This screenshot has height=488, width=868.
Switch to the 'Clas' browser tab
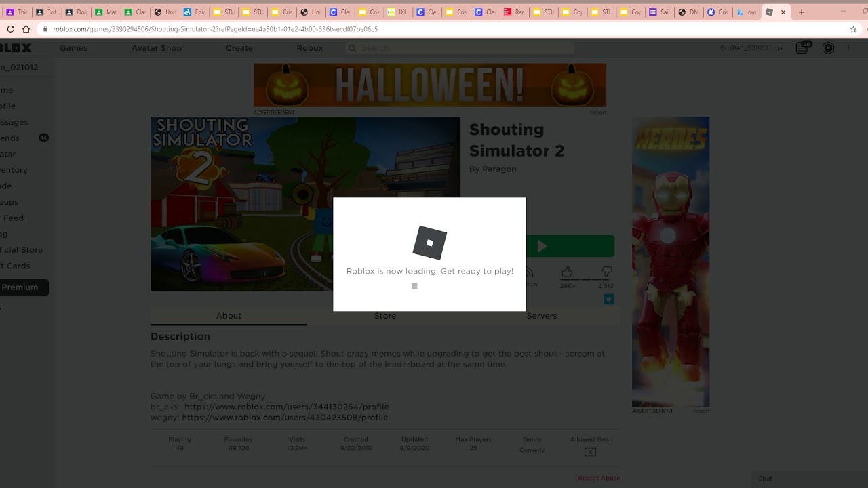pos(135,12)
